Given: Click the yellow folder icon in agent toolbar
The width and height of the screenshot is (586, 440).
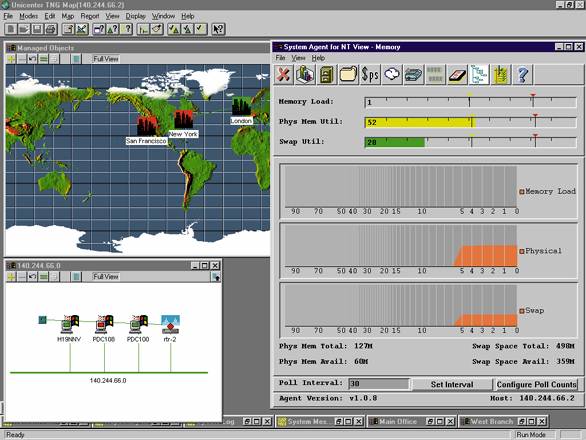Looking at the screenshot, I should 348,74.
